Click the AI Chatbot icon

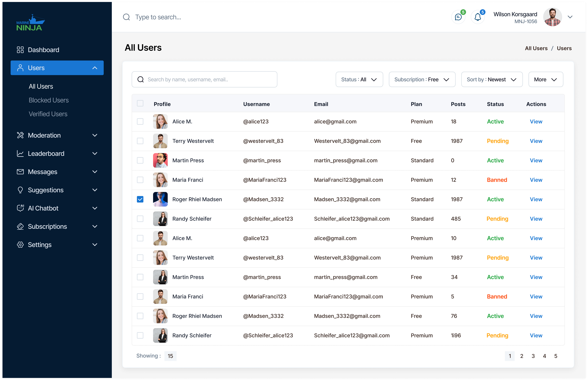click(x=20, y=208)
